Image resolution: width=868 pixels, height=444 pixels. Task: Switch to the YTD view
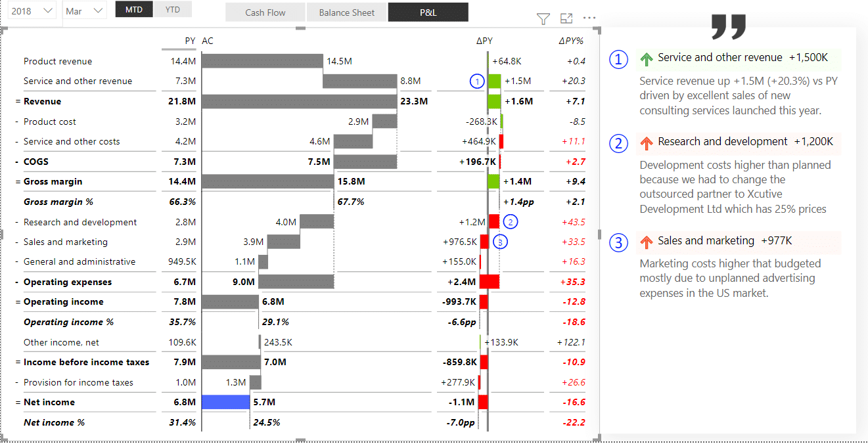(172, 9)
